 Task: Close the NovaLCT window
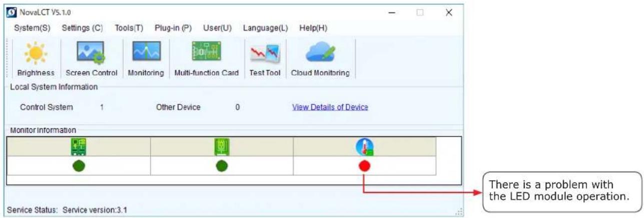pos(449,13)
